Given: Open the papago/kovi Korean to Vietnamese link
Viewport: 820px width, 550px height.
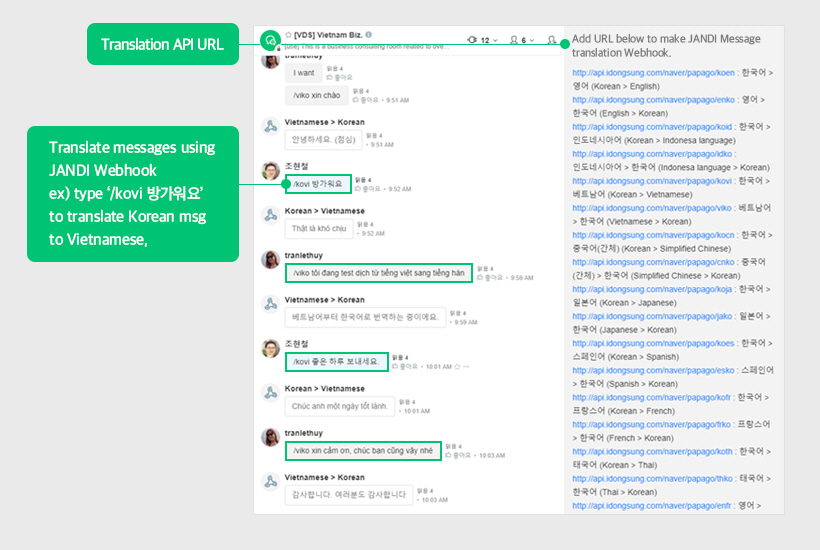Looking at the screenshot, I should 652,181.
